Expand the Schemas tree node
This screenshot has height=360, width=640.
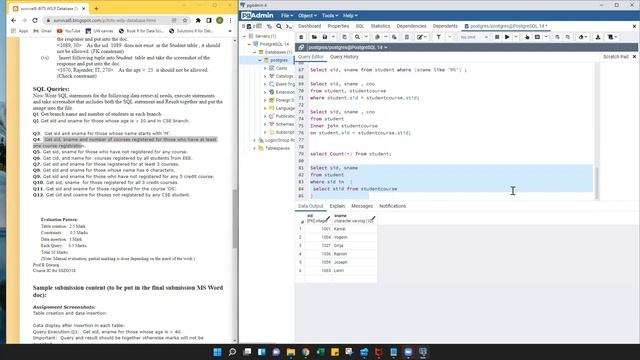265,124
